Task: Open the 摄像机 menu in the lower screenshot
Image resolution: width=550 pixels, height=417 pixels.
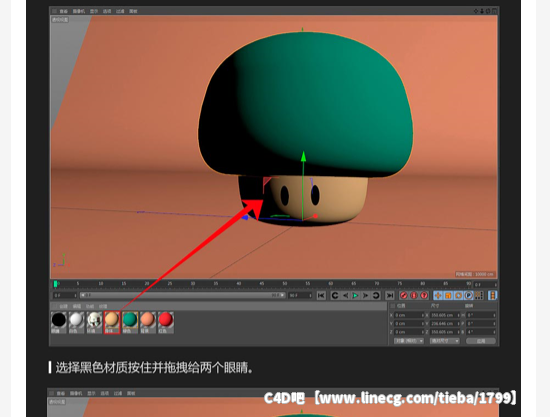Action: pyautogui.click(x=76, y=394)
